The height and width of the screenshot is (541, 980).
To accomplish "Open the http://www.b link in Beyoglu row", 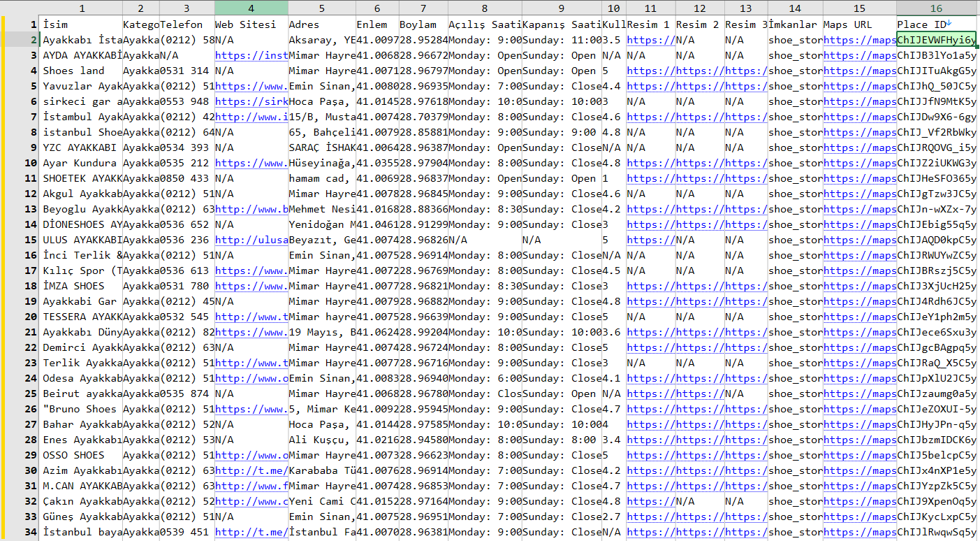I will 251,209.
